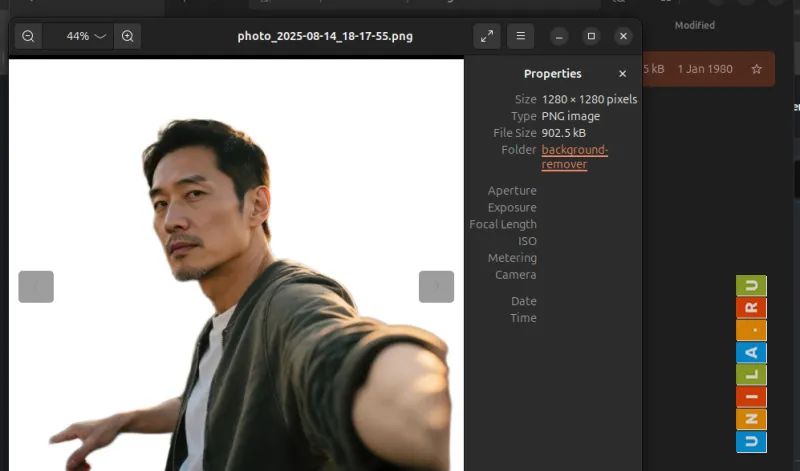The height and width of the screenshot is (471, 800).
Task: Toggle fullscreen with the expand arrows icon
Action: pyautogui.click(x=487, y=36)
